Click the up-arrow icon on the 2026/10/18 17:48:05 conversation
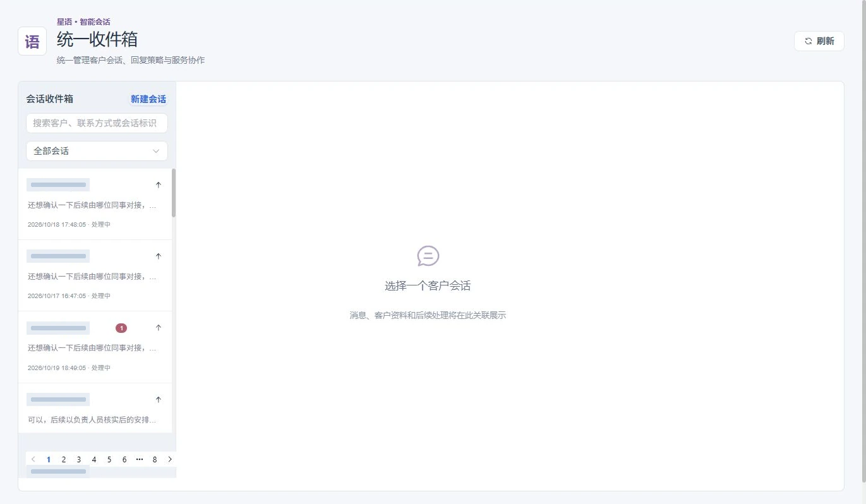The width and height of the screenshot is (866, 504). 159,185
